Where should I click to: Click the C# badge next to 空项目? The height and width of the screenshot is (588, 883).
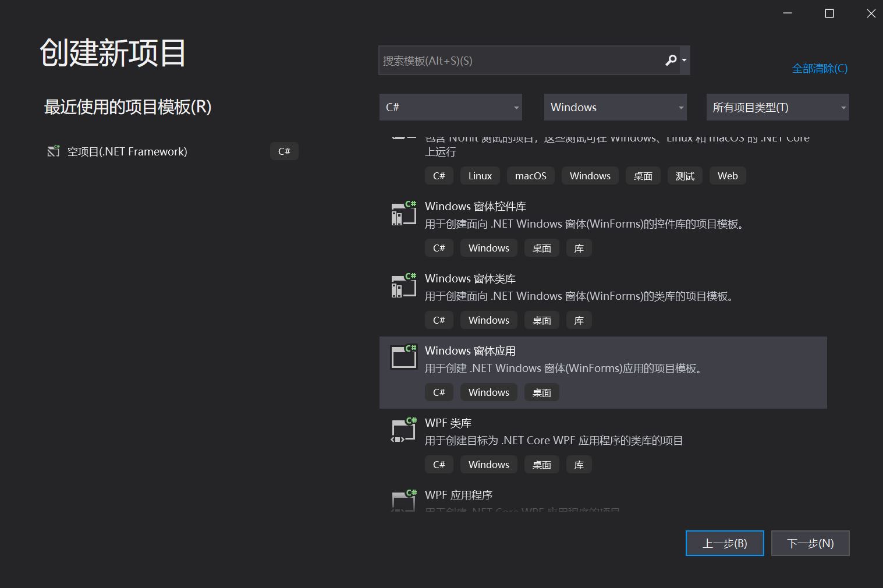[284, 151]
